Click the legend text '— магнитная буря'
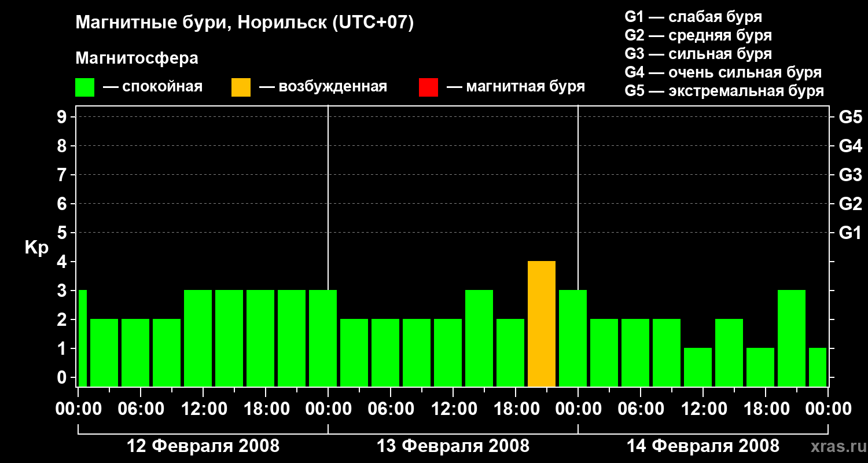Screen dimensions: 868x463 pos(516,87)
